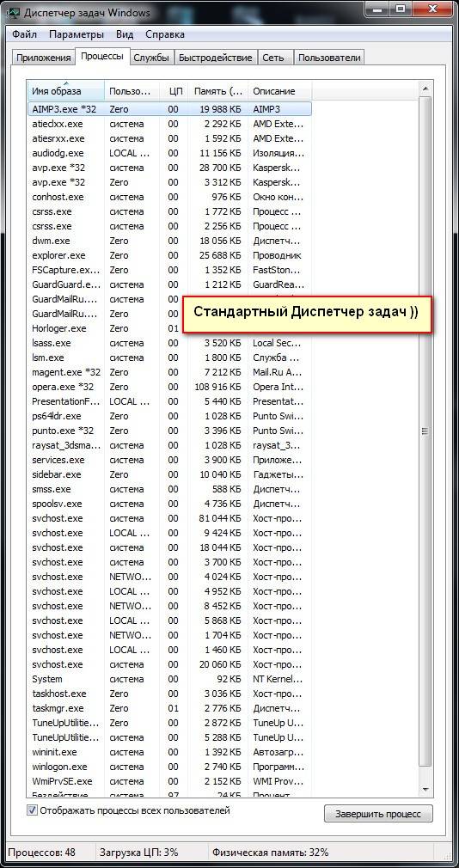
Task: Select the ps64ldr.exe process
Action: [169, 416]
